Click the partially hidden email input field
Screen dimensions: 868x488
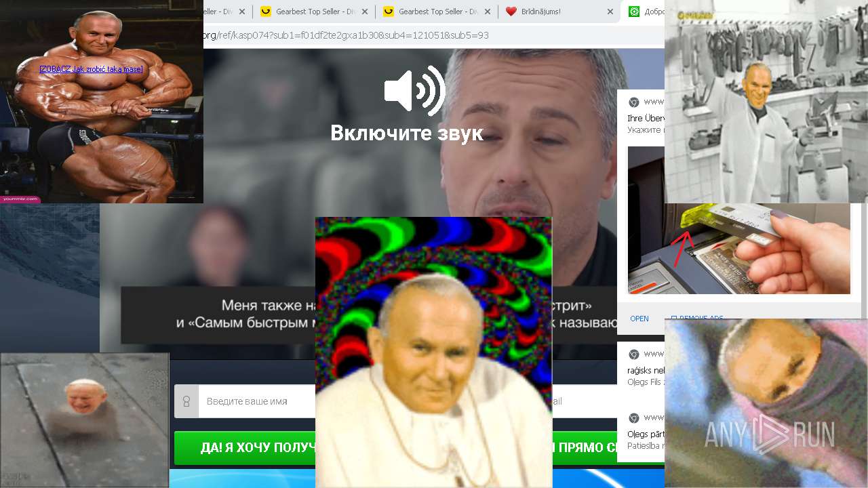[585, 401]
